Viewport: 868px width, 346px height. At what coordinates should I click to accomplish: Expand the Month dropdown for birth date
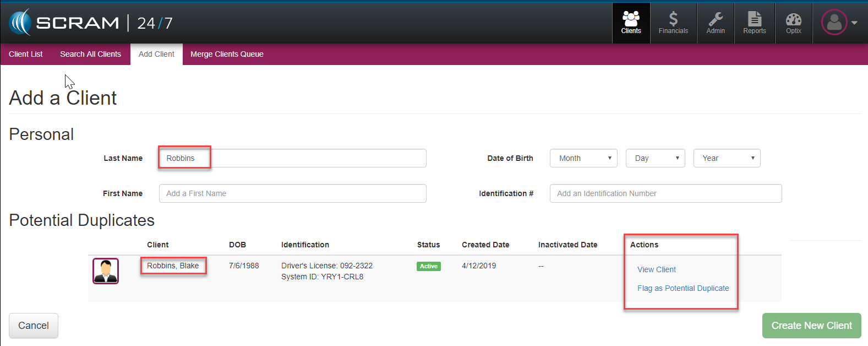[583, 158]
